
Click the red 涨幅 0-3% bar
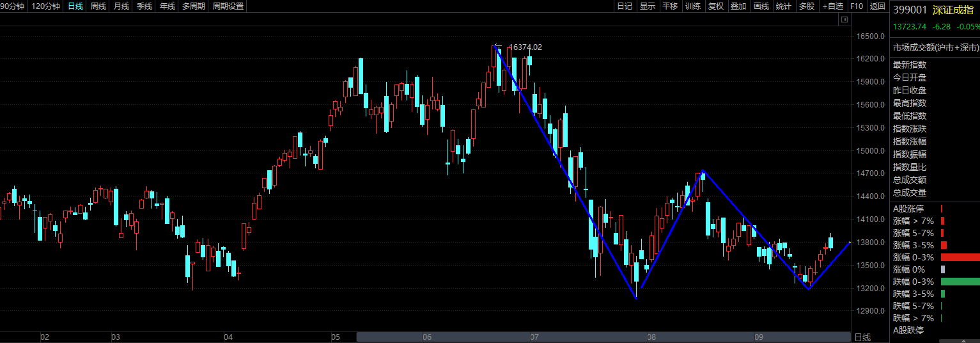pyautogui.click(x=960, y=257)
